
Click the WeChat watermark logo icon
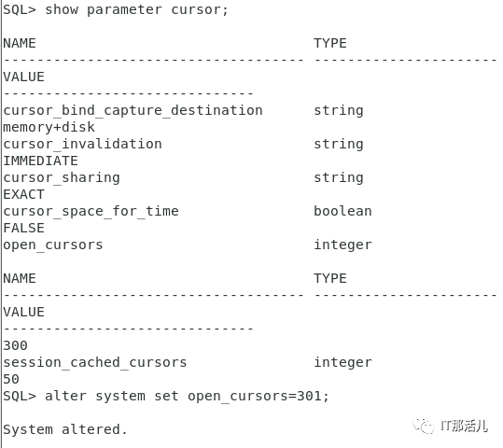[x=424, y=426]
